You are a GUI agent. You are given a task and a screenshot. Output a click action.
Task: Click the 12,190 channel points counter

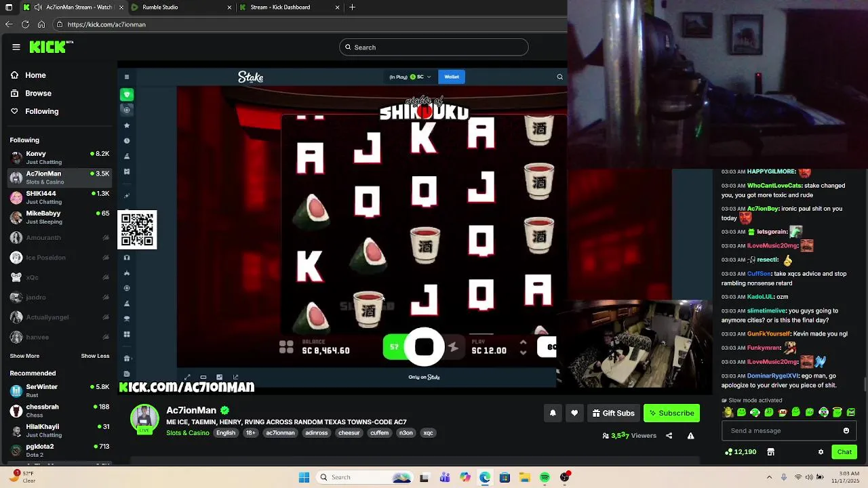tap(741, 452)
